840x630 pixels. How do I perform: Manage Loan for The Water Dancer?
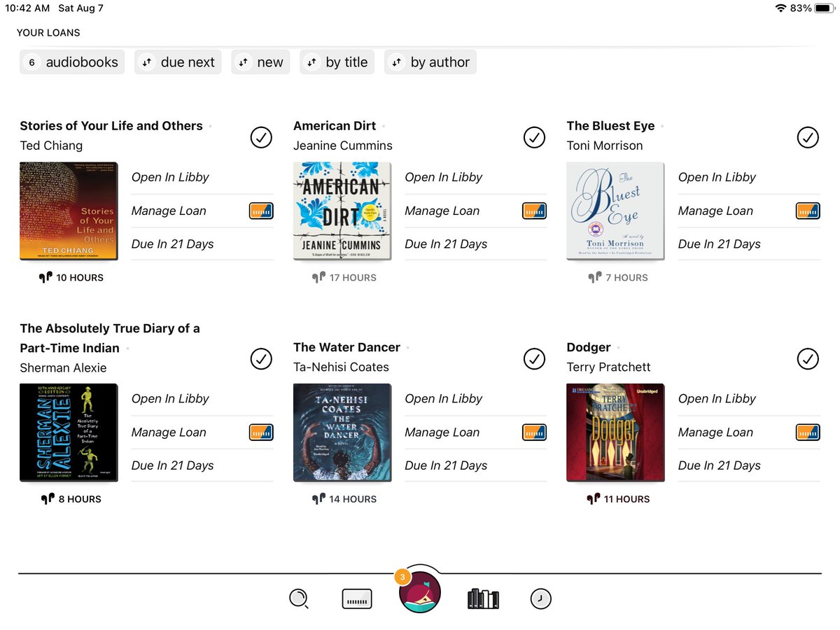pos(442,432)
